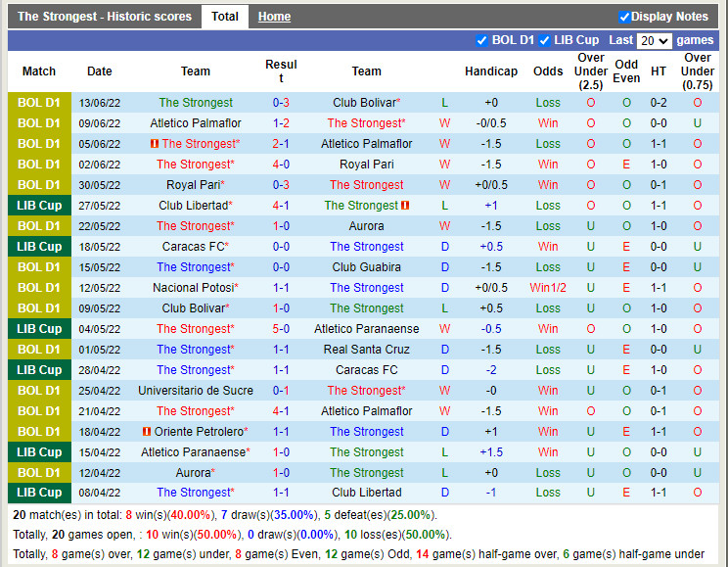Screen dimensions: 728x567
Task: Open the Home tab link
Action: point(274,17)
